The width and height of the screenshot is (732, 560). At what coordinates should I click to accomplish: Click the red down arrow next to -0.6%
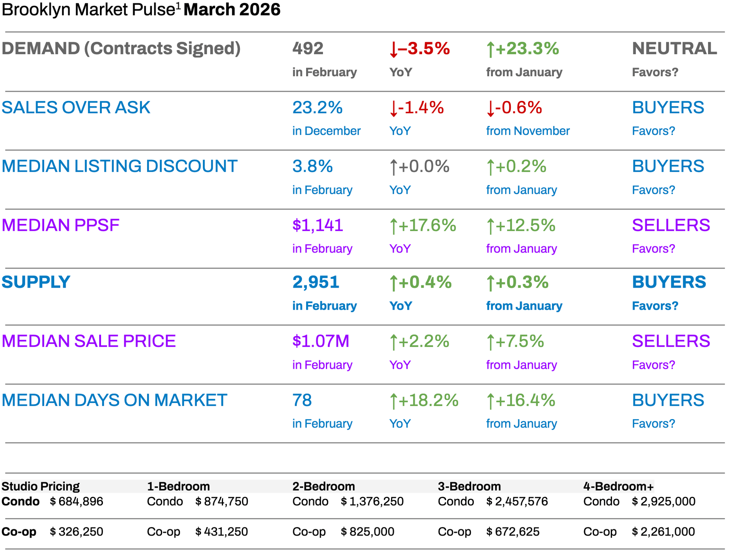(x=490, y=109)
